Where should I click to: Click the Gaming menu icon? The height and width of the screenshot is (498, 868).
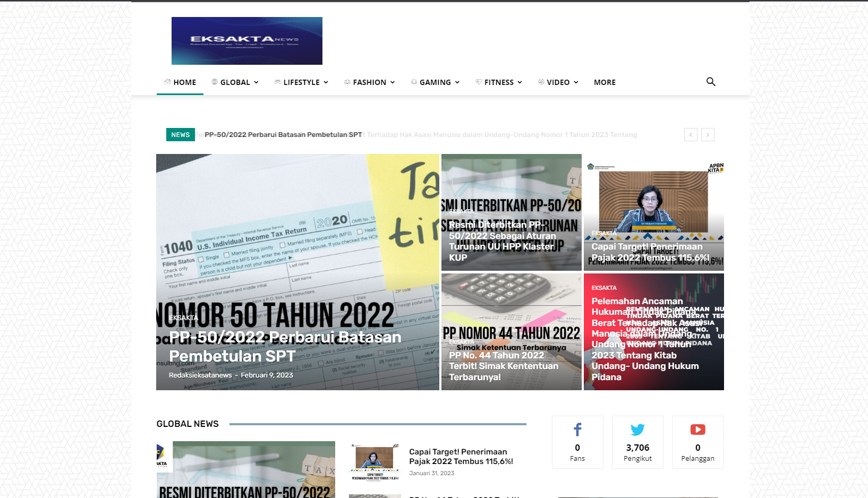414,82
